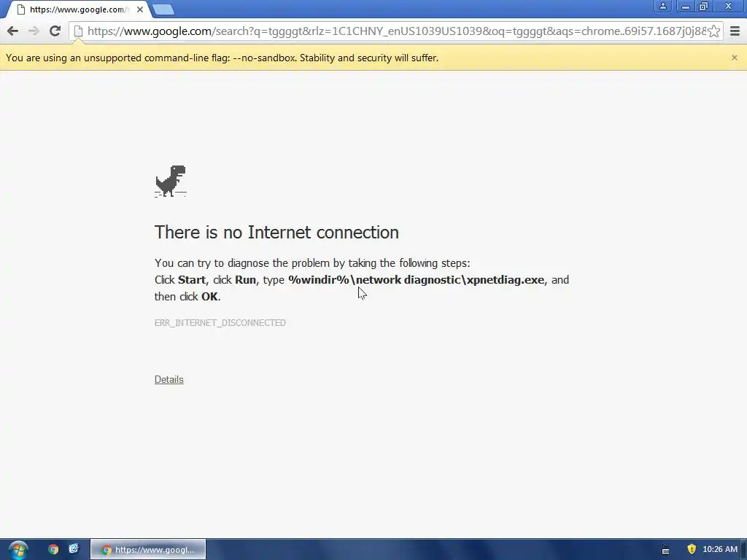The width and height of the screenshot is (747, 560).
Task: Click the forward navigation arrow
Action: 34,31
